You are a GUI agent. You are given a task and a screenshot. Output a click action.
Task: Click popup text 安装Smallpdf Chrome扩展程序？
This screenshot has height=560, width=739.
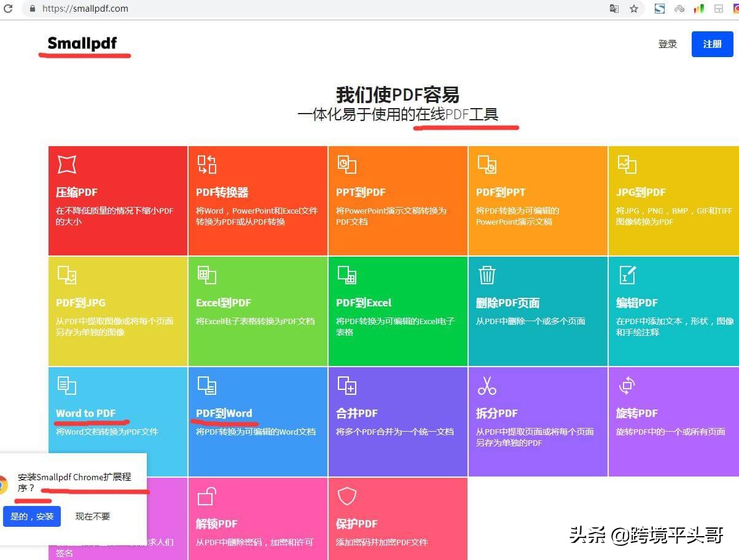point(74,483)
